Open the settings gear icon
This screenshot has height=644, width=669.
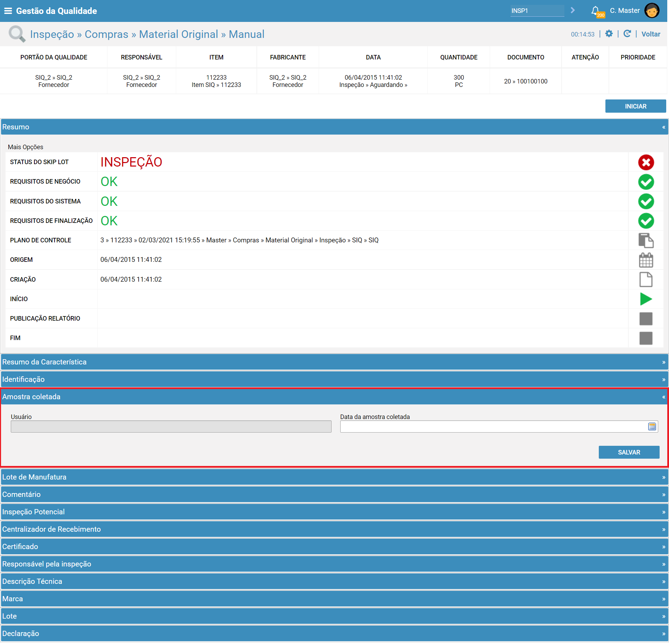[609, 34]
